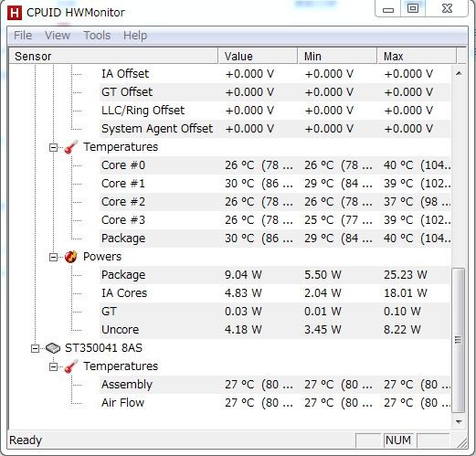Screen dimensions: 476x456
Task: Open the File menu
Action: 23,36
